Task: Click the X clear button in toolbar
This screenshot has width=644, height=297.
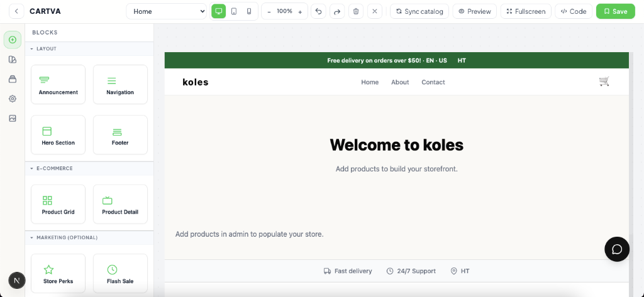Action: (375, 11)
